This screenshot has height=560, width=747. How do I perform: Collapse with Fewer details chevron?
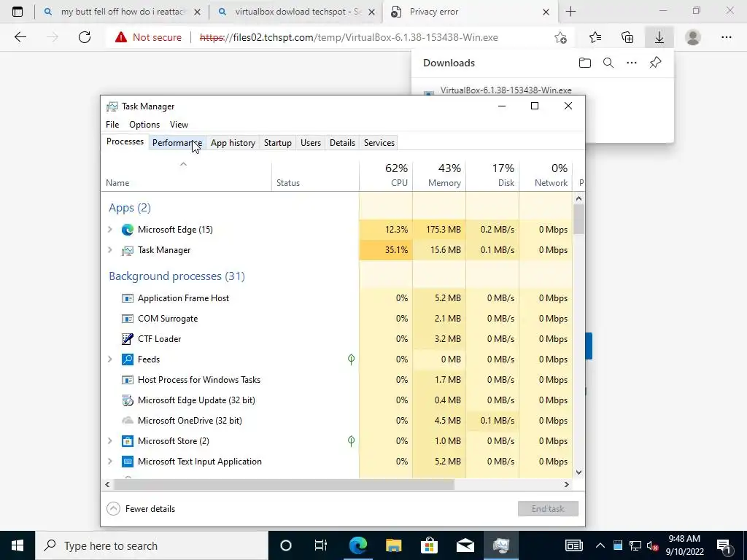point(113,508)
